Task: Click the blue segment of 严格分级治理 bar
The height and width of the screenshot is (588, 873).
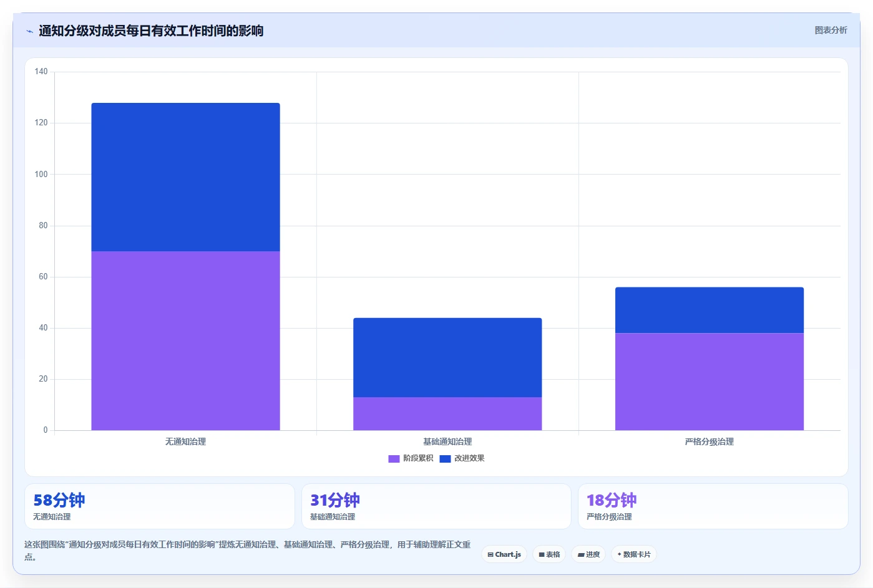Action: pos(710,310)
